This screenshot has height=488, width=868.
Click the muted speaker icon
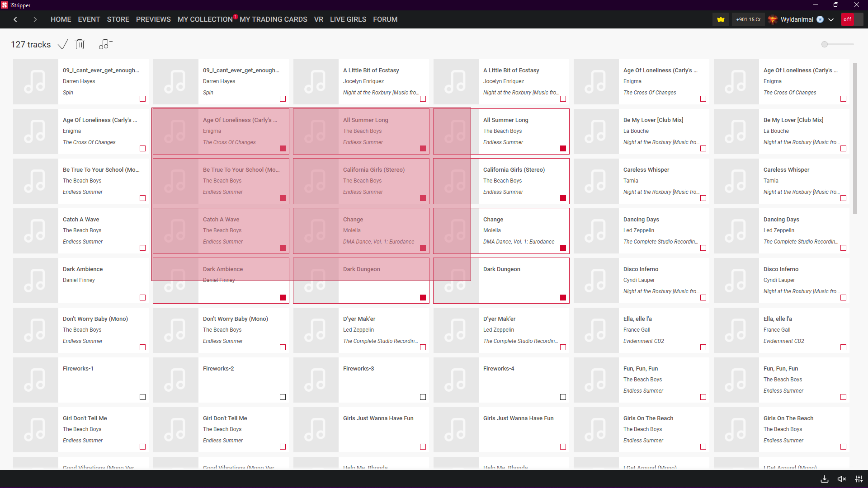(841, 479)
